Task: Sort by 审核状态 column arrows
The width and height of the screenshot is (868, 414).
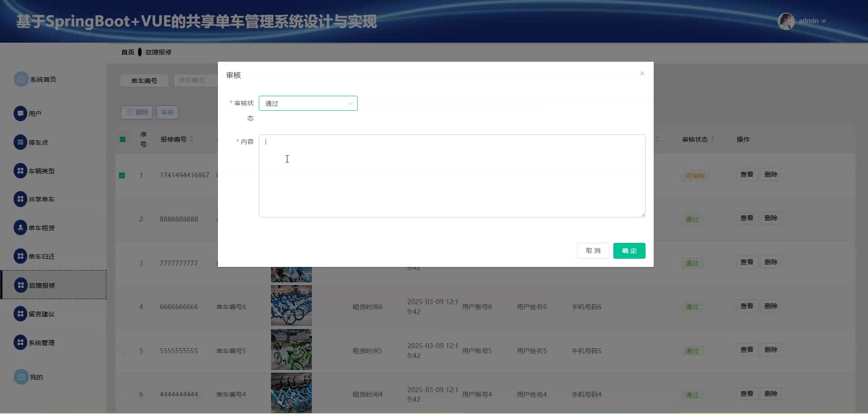Action: point(713,139)
